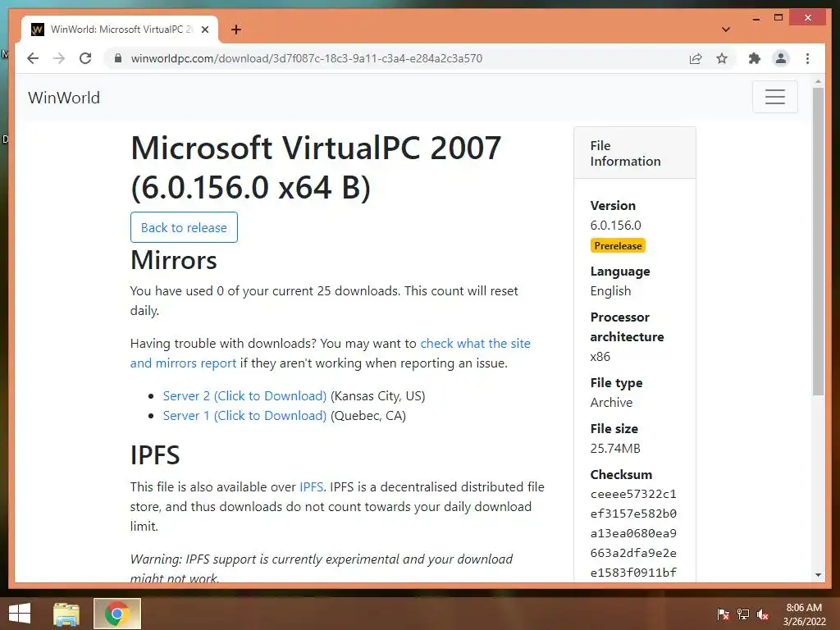Click the WinWorld site logo text
840x630 pixels.
coord(64,98)
